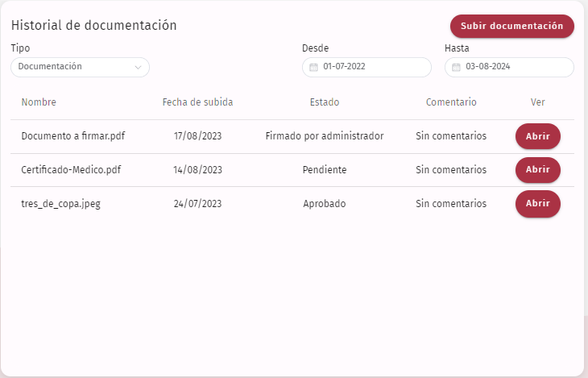Select the Documento a firmar.pdf row name

coord(73,136)
